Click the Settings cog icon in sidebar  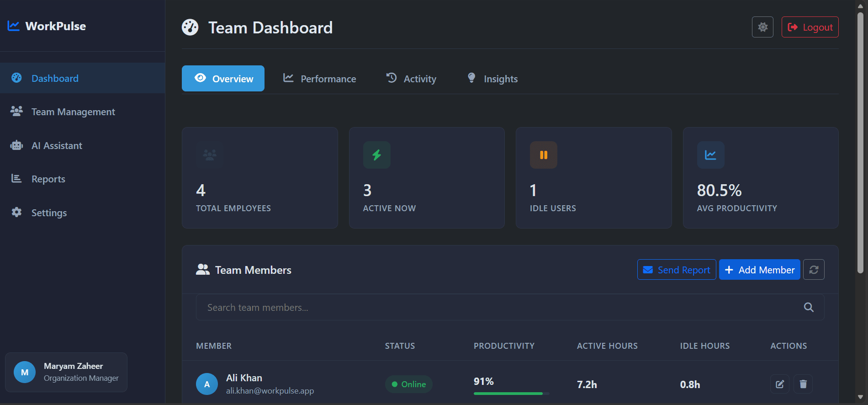pos(16,212)
